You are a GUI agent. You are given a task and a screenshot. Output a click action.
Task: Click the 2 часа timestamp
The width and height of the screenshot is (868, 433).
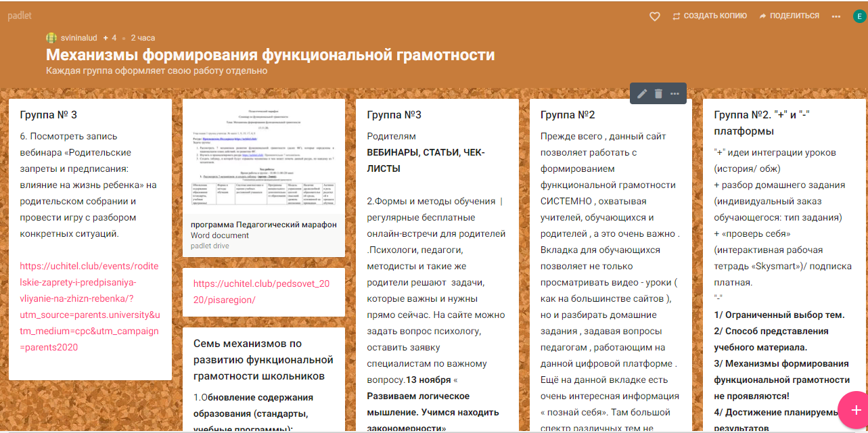pyautogui.click(x=143, y=38)
